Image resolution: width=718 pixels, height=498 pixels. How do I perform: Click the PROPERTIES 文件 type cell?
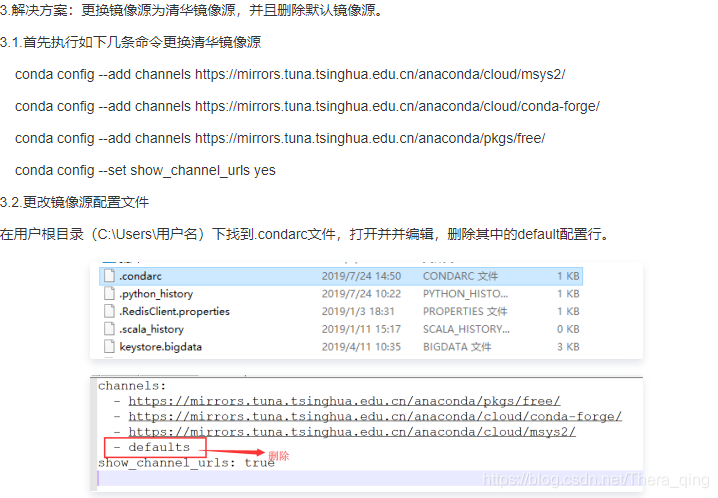tap(465, 311)
